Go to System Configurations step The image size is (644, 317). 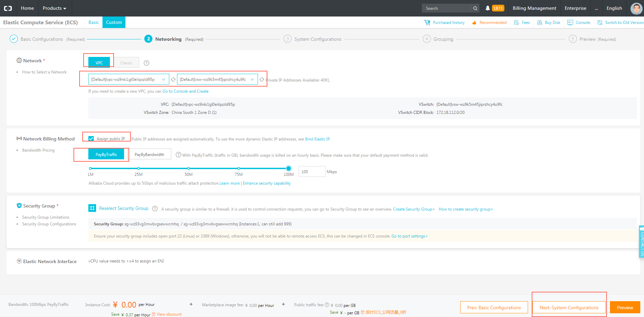pos(313,39)
